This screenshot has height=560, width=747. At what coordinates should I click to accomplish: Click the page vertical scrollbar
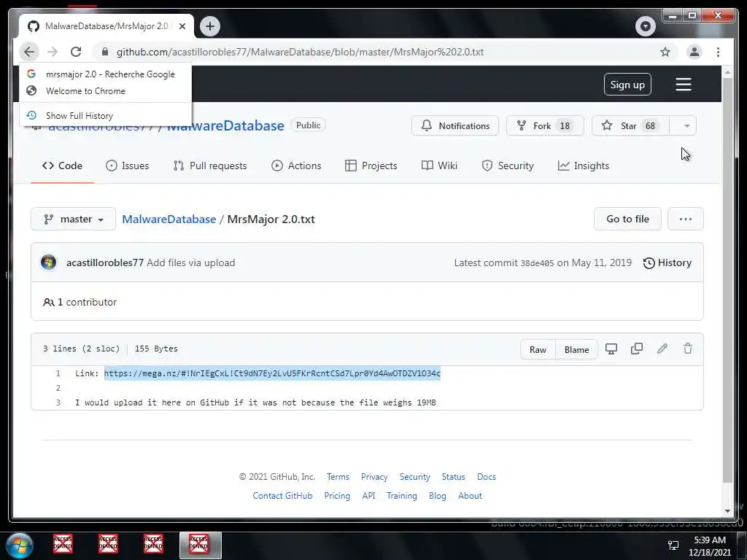727,281
